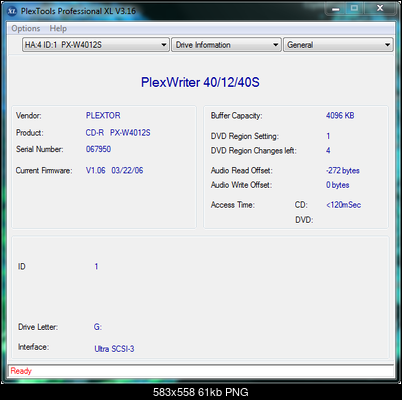The height and width of the screenshot is (400, 402).
Task: Click the CD: access time label
Action: [301, 205]
